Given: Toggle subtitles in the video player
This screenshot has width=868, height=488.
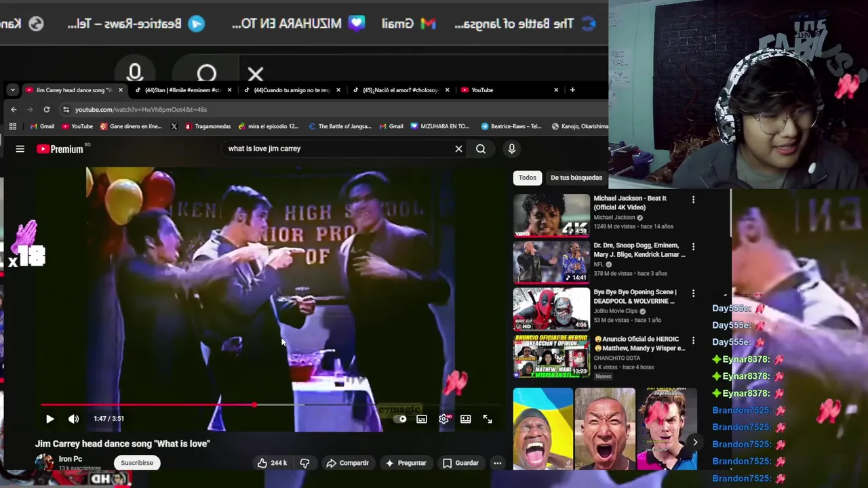Looking at the screenshot, I should point(422,419).
